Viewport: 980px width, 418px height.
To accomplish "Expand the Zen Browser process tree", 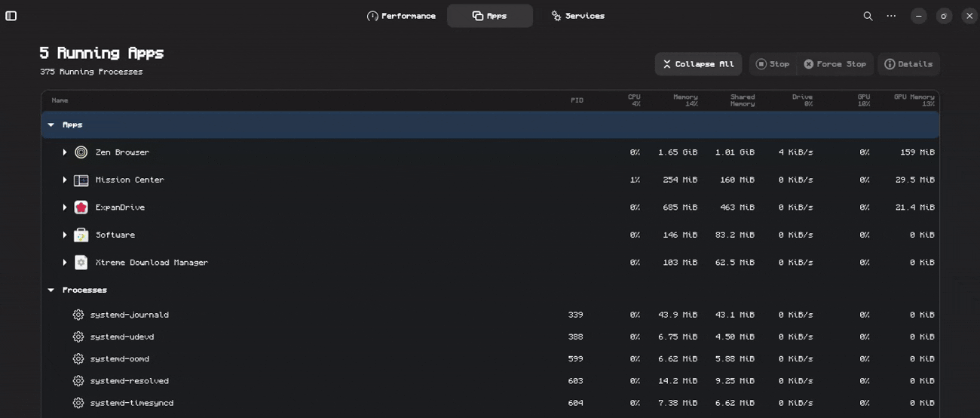I will (65, 152).
